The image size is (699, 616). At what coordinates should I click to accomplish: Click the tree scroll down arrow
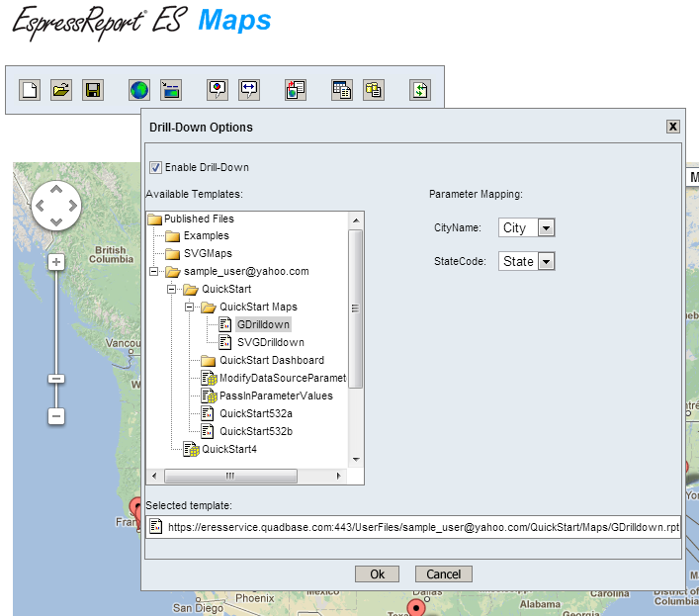click(356, 460)
